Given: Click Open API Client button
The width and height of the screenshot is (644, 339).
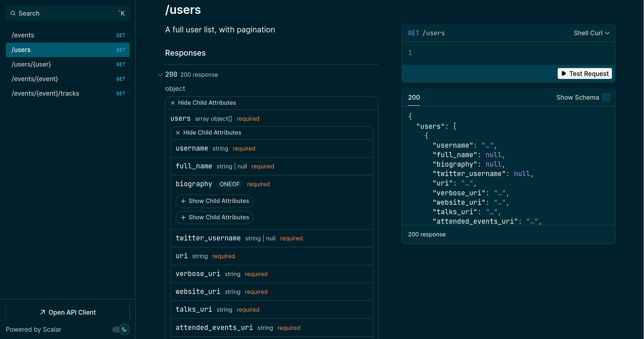Looking at the screenshot, I should [68, 312].
